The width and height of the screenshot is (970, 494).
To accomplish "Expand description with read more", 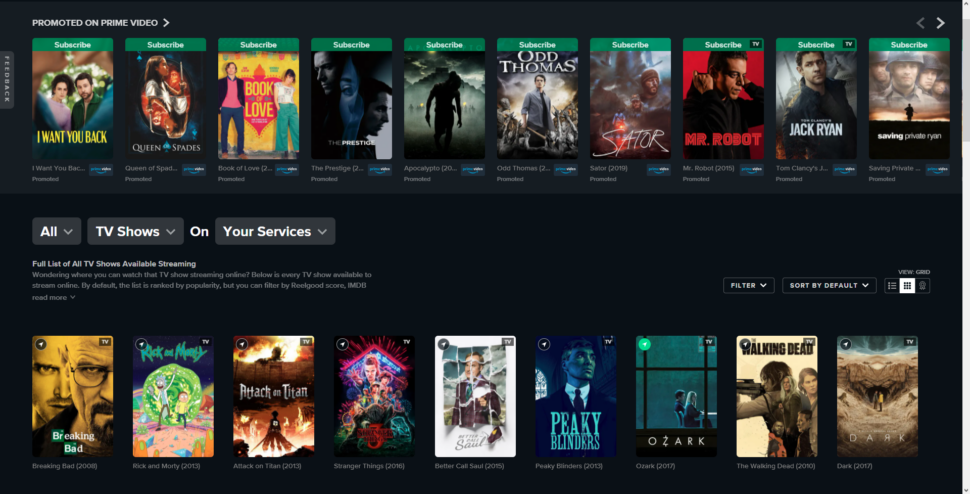I will pyautogui.click(x=54, y=297).
